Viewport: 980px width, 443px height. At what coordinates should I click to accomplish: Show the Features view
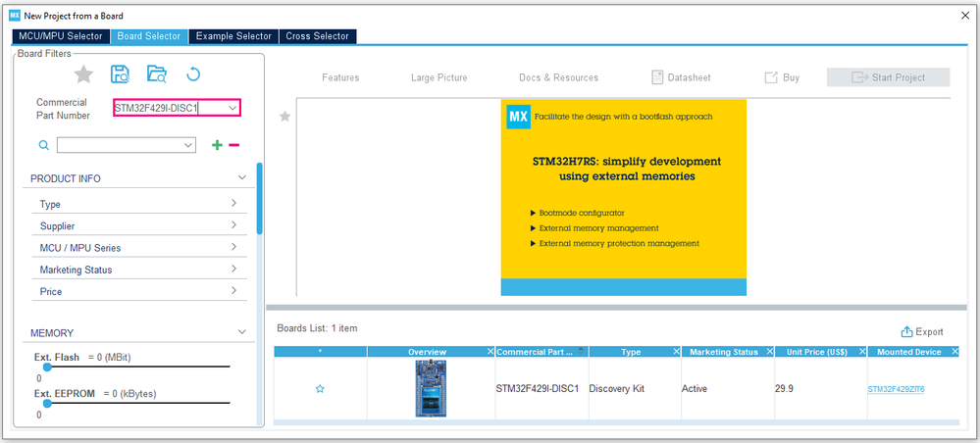pyautogui.click(x=340, y=77)
